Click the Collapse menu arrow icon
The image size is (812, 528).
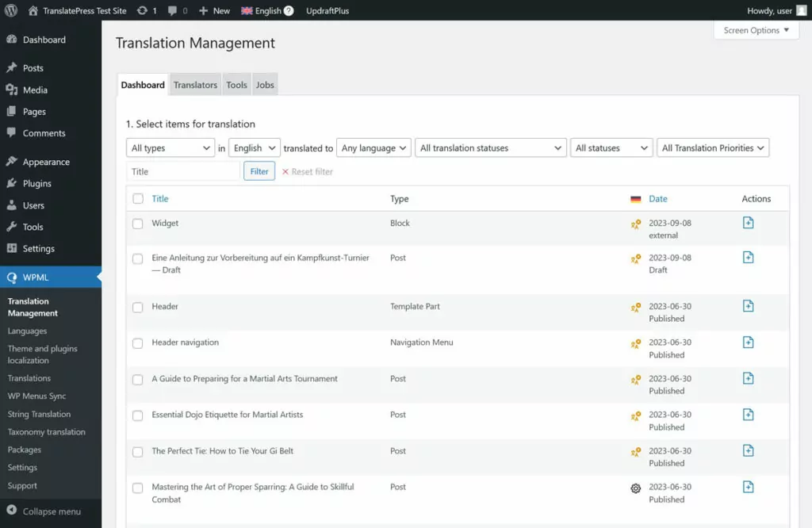click(x=11, y=510)
